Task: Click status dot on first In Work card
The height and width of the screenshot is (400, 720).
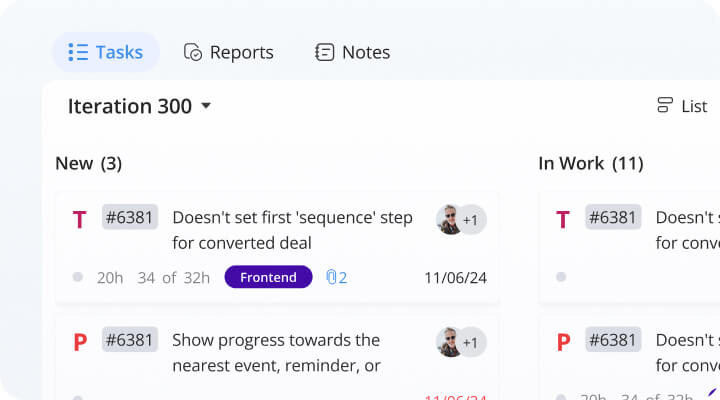Action: point(561,277)
